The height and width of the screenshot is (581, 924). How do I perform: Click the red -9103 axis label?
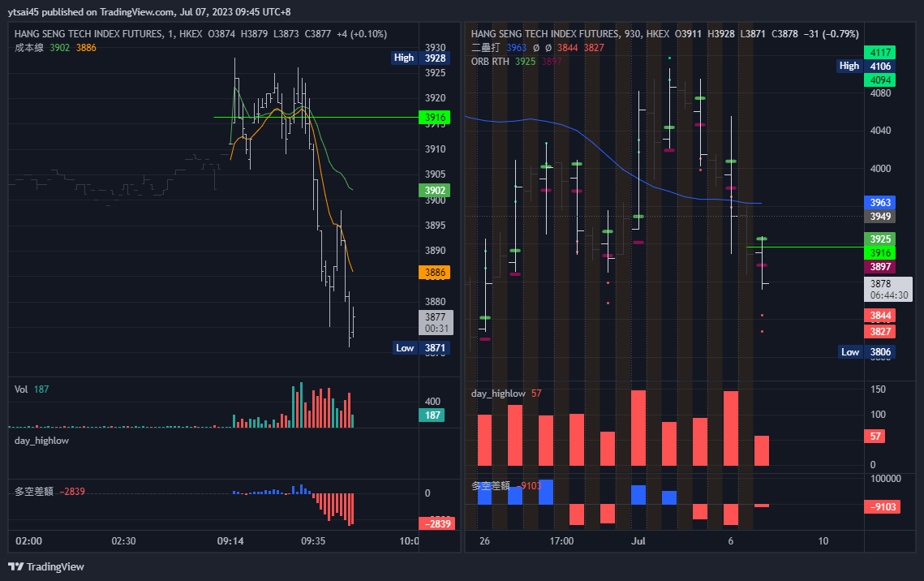click(x=883, y=507)
